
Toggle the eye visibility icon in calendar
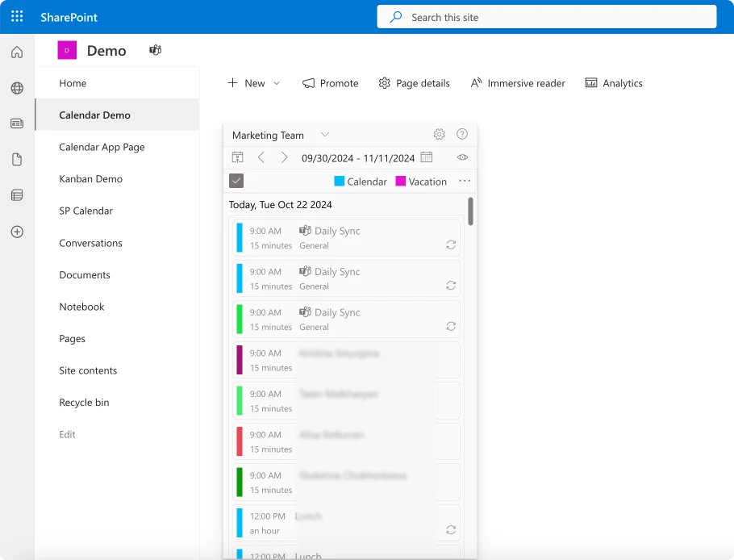(x=462, y=157)
